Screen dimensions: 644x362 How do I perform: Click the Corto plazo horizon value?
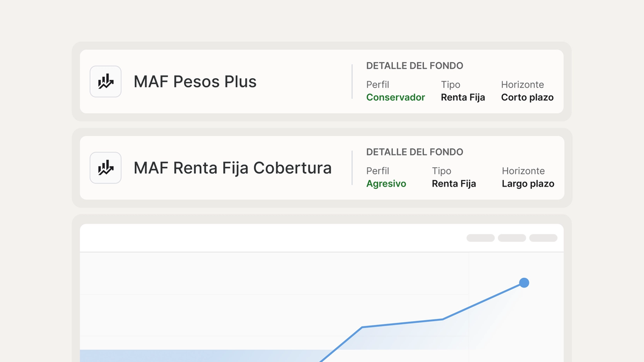tap(527, 98)
